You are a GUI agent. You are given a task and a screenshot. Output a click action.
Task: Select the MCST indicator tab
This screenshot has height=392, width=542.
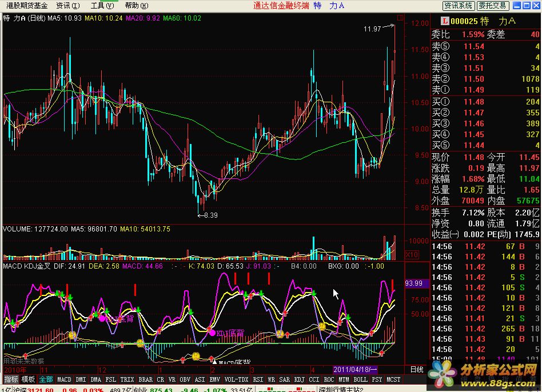point(393,379)
